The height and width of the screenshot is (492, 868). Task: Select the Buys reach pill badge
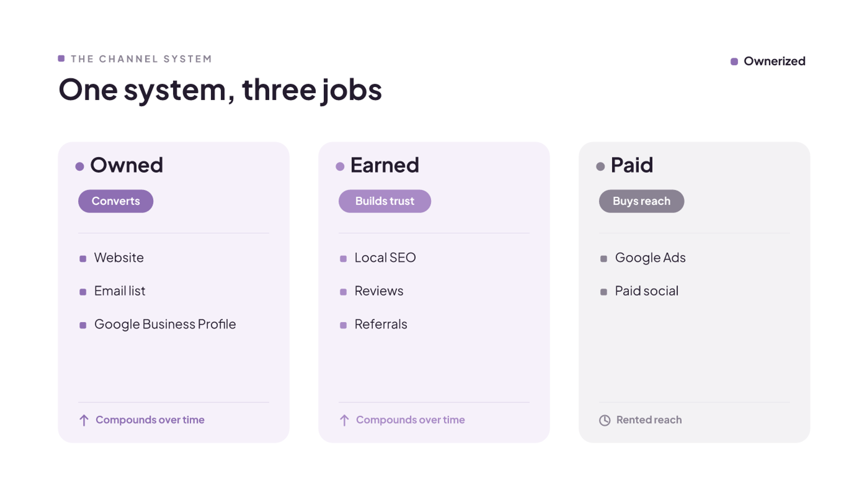tap(641, 201)
